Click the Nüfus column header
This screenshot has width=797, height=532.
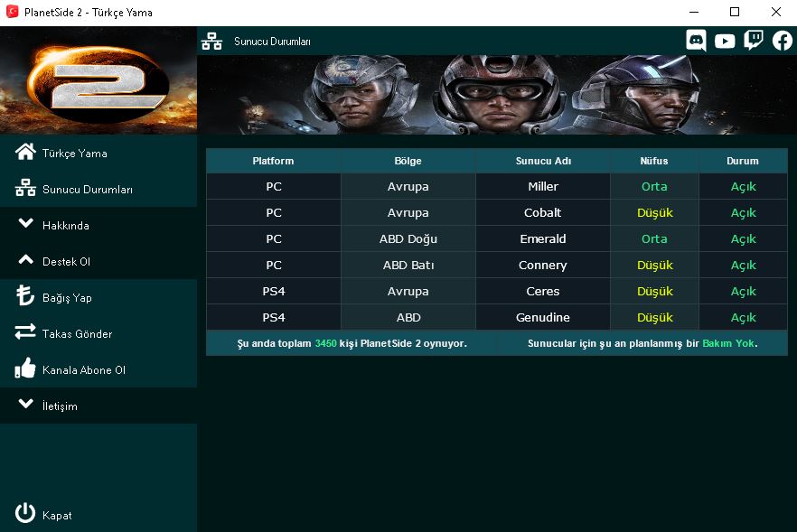coord(654,161)
